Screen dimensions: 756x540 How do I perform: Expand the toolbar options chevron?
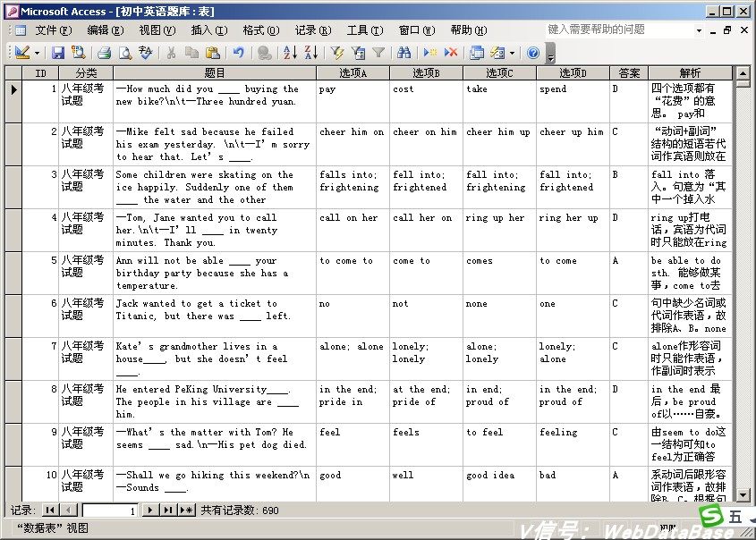(x=550, y=53)
